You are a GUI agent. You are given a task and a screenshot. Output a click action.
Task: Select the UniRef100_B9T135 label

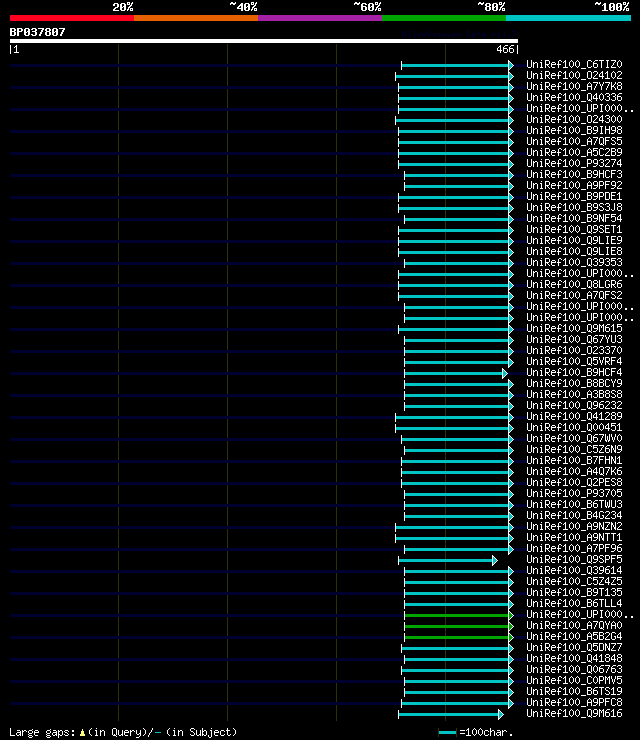point(574,592)
